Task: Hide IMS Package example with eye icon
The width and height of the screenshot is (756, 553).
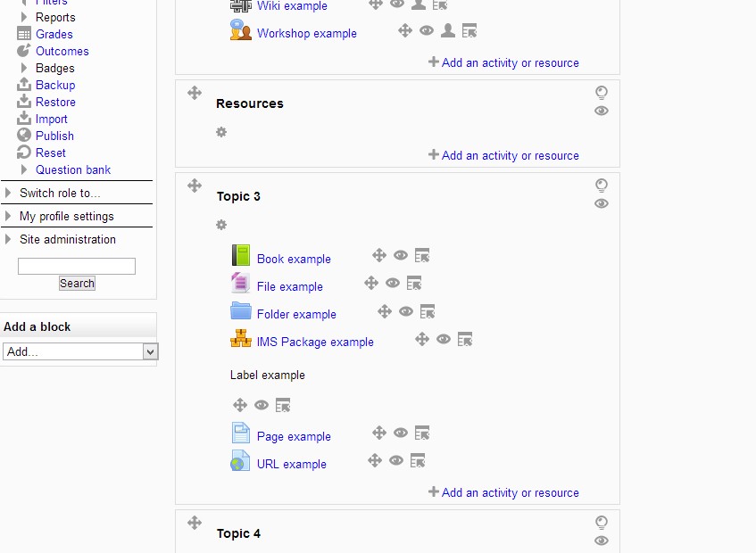Action: click(444, 339)
